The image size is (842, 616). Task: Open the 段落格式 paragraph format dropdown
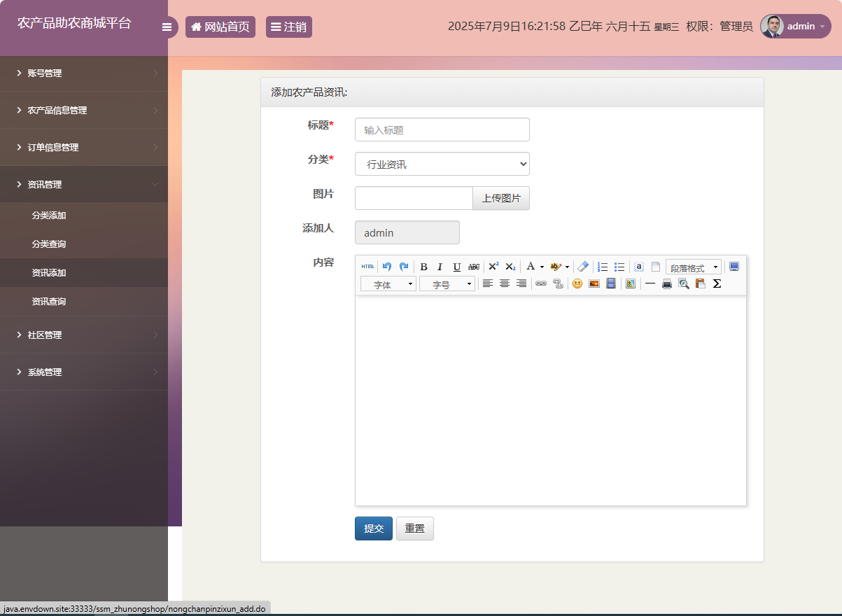coord(693,267)
